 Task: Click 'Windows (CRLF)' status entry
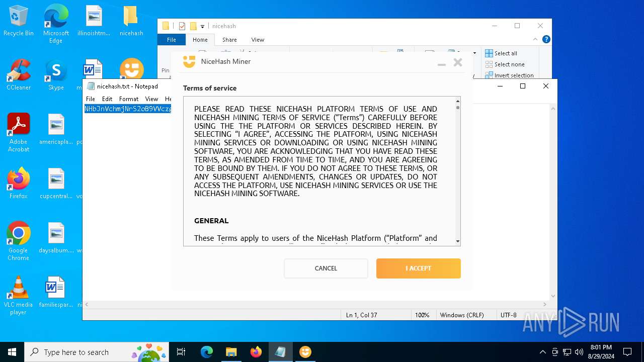[x=462, y=315]
